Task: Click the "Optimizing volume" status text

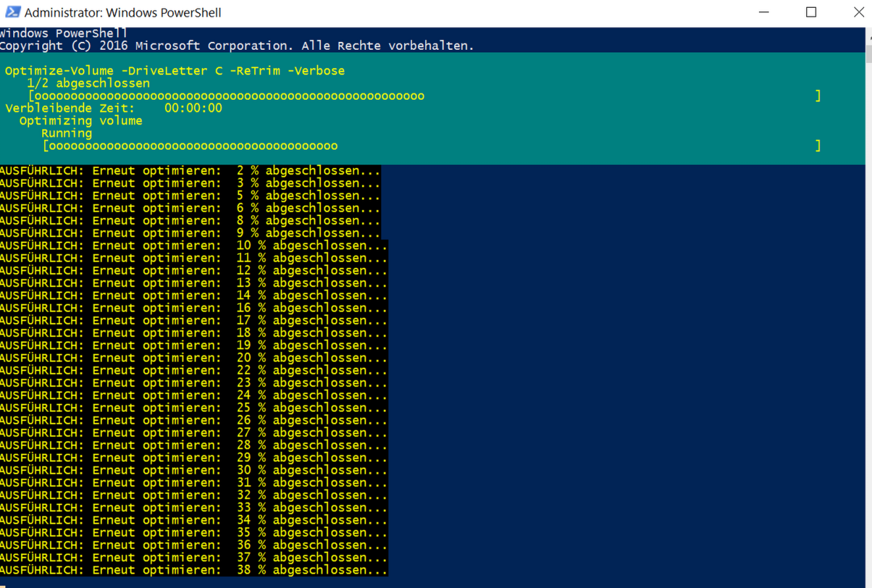Action: pos(81,121)
